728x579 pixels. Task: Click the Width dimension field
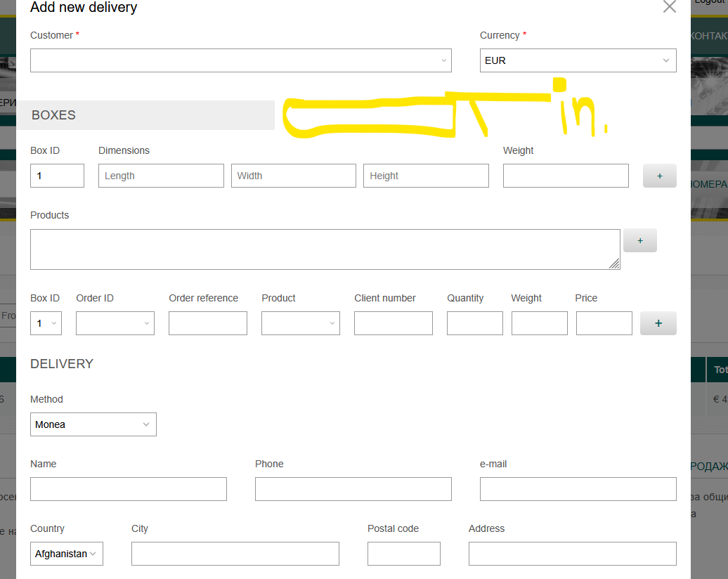click(293, 176)
